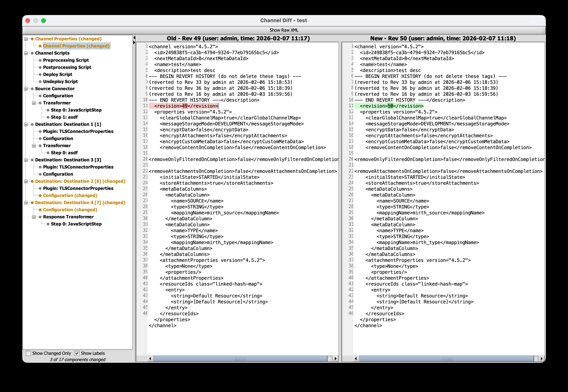Select Configuration (changed) under Destination 2
568x392 pixels.
[x=70, y=196]
